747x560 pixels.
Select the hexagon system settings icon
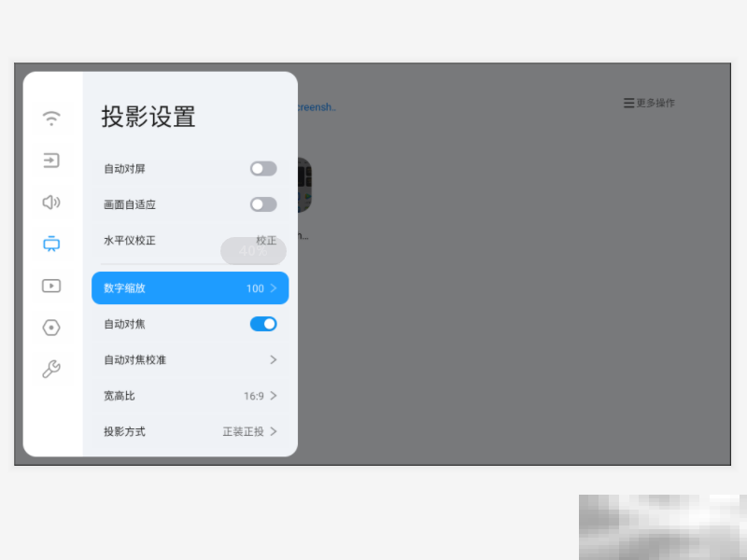[51, 328]
